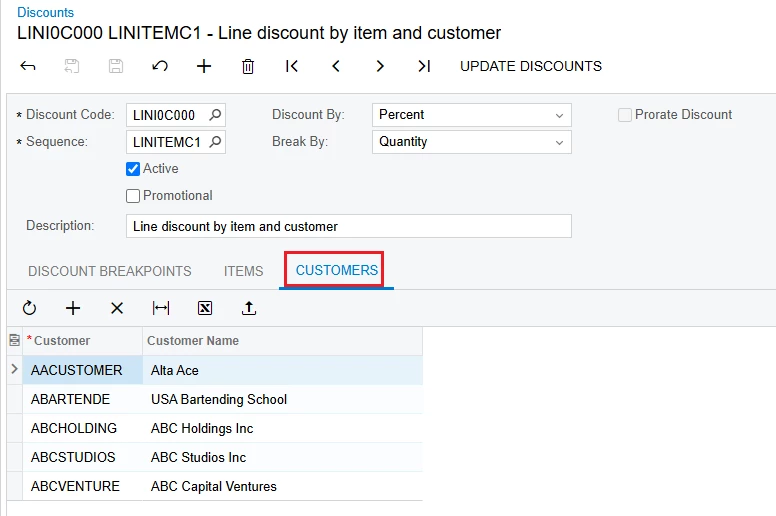Uncheck the Active checkbox

133,169
